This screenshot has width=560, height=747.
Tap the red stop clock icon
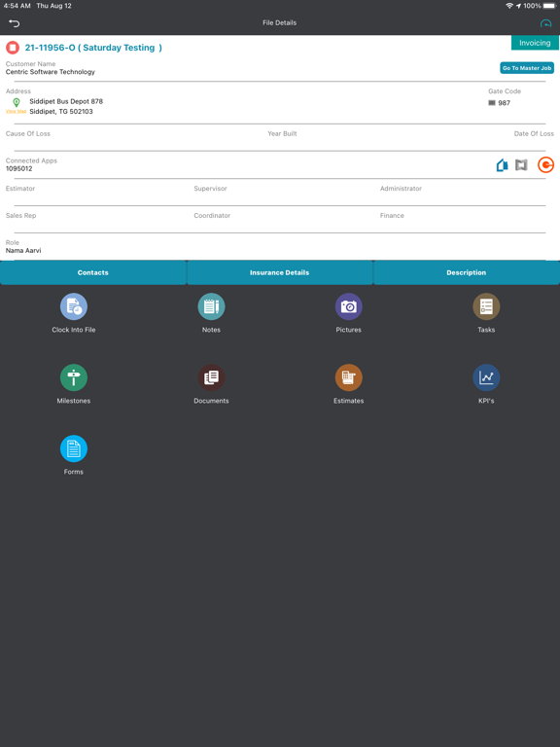click(x=13, y=48)
